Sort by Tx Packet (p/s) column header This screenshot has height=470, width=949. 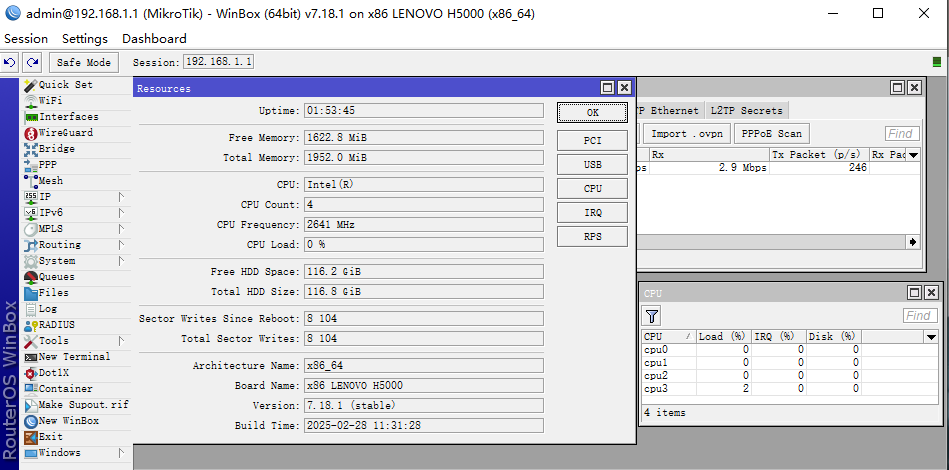click(819, 155)
